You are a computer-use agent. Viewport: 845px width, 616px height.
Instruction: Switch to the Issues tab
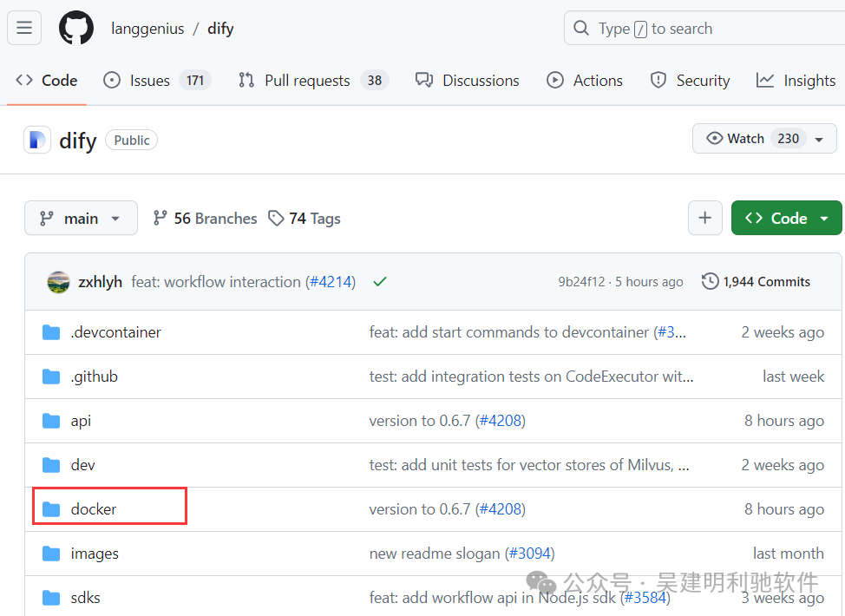[x=157, y=81]
